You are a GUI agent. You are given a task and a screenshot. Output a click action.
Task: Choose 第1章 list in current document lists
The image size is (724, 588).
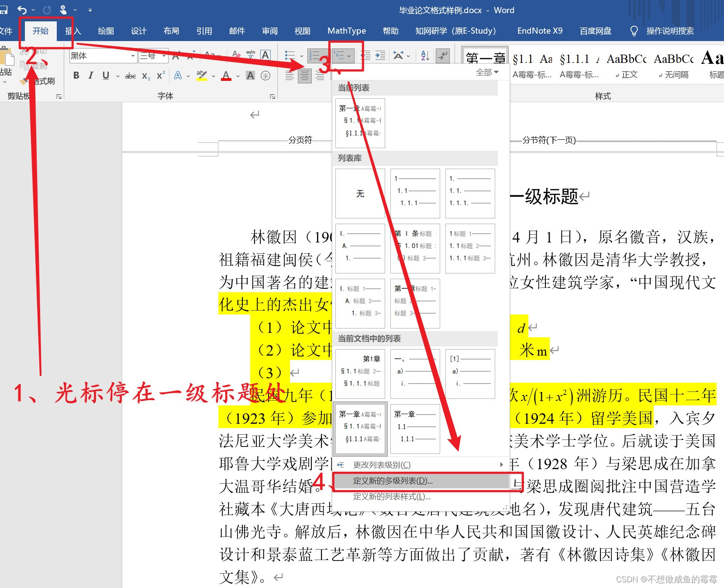coord(360,374)
